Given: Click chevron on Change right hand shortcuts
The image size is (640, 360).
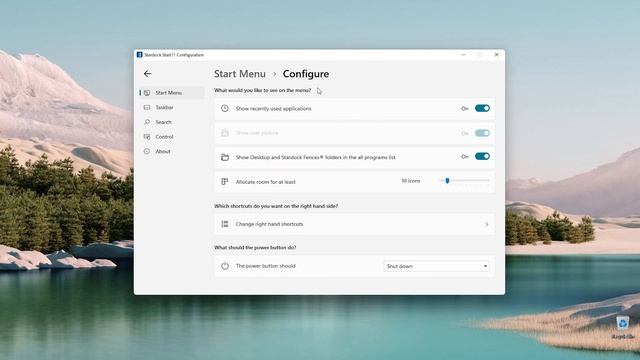Looking at the screenshot, I should click(487, 224).
